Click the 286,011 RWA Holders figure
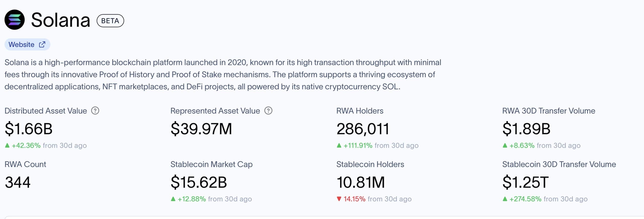This screenshot has height=219, width=644. point(363,129)
